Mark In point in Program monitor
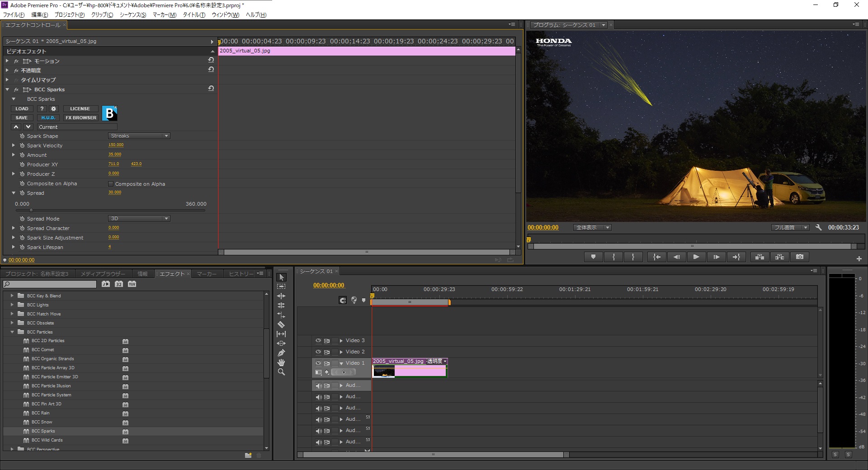The image size is (868, 470). (613, 257)
